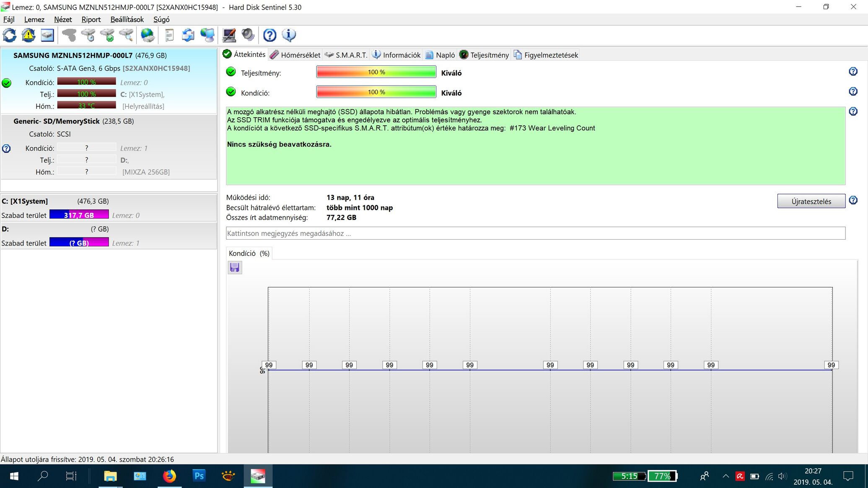Screen dimensions: 868x488
Task: Click the refresh disk status toolbar icon
Action: pyautogui.click(x=10, y=35)
